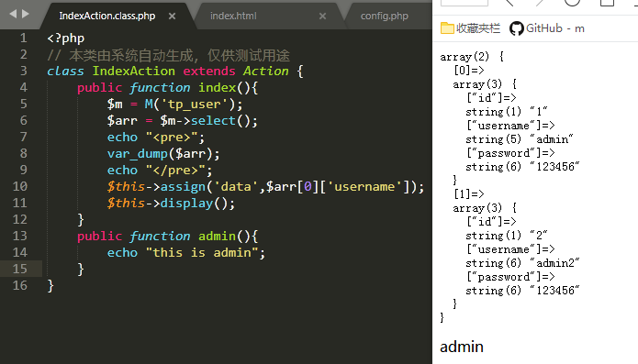638x364 pixels.
Task: Select line number 1 in gutter
Action: point(24,39)
